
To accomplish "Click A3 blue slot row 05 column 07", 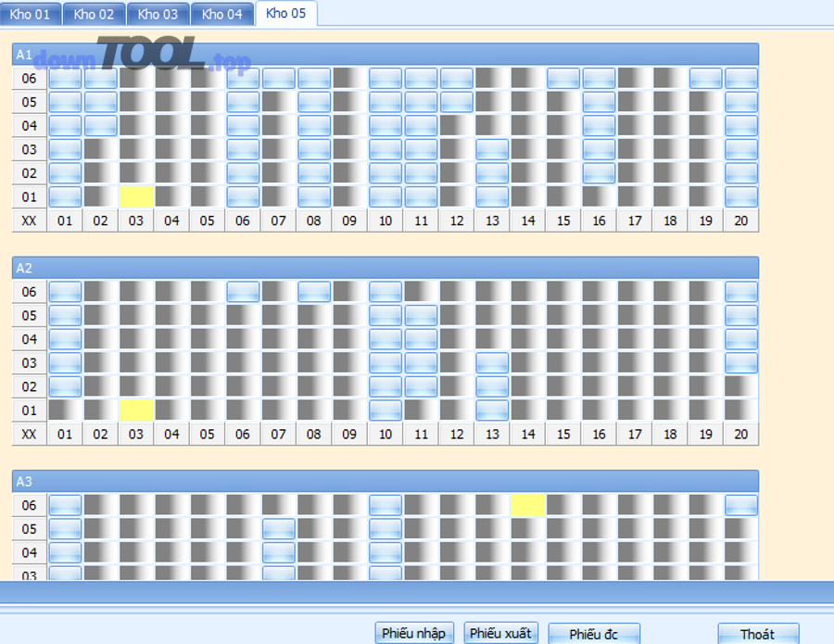I will [x=278, y=529].
